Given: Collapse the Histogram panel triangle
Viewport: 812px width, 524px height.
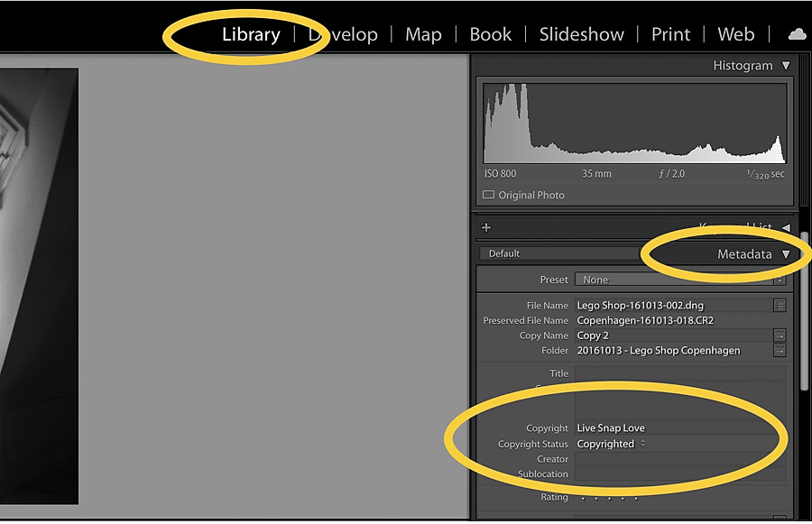Looking at the screenshot, I should click(x=786, y=66).
